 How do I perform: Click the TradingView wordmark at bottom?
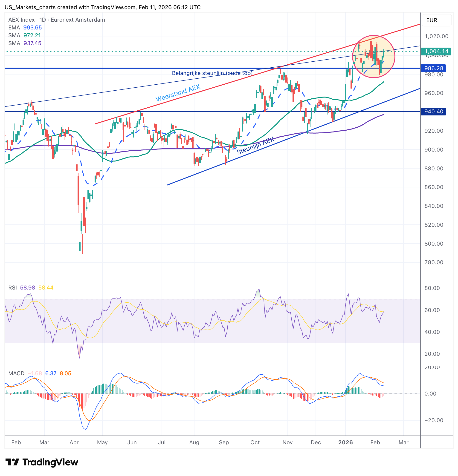tap(50, 462)
